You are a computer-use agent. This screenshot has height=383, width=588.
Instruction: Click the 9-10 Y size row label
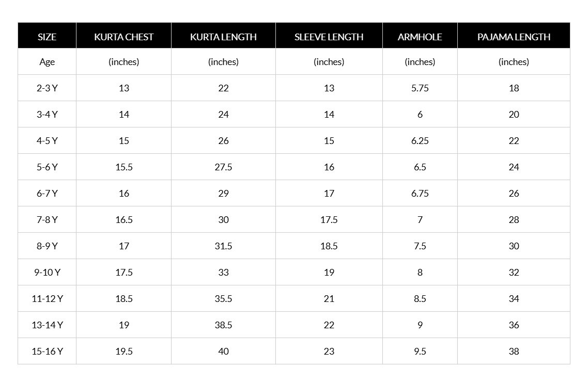[x=47, y=273]
